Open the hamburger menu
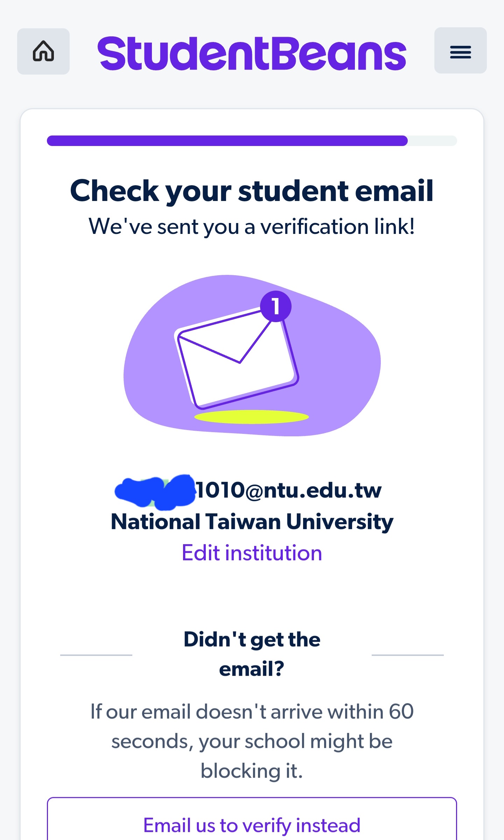This screenshot has height=840, width=504. tap(460, 51)
